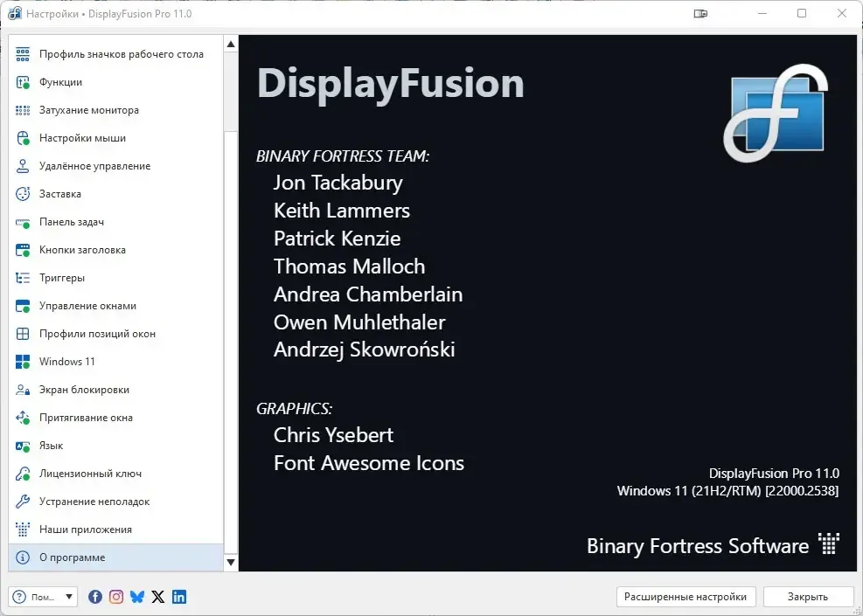Select Наши приложения section

[115, 529]
